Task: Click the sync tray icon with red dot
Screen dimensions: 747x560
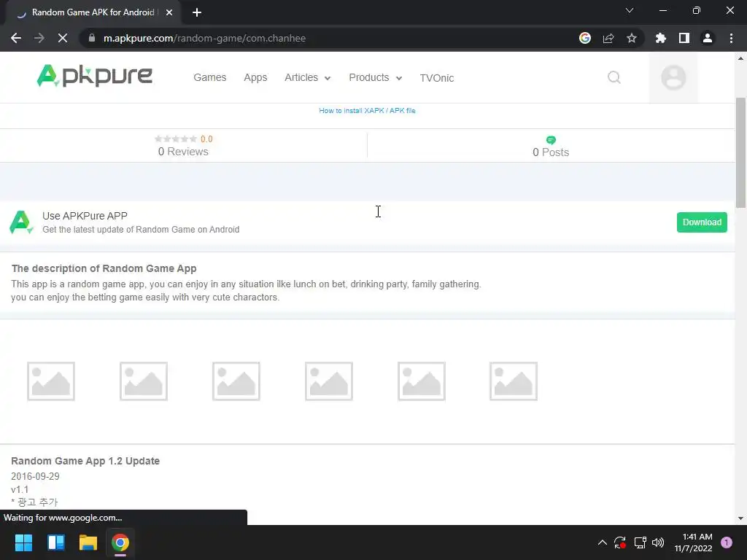Action: (x=620, y=542)
